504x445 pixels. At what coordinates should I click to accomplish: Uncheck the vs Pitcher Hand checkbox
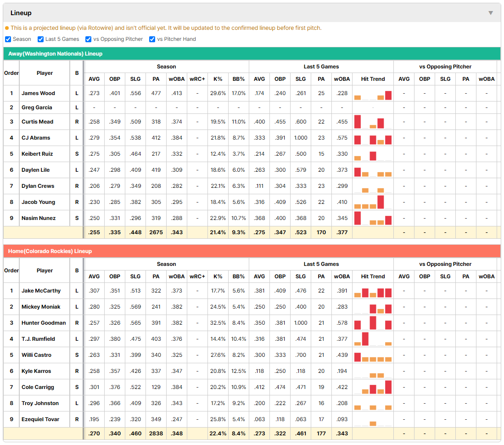click(x=152, y=39)
